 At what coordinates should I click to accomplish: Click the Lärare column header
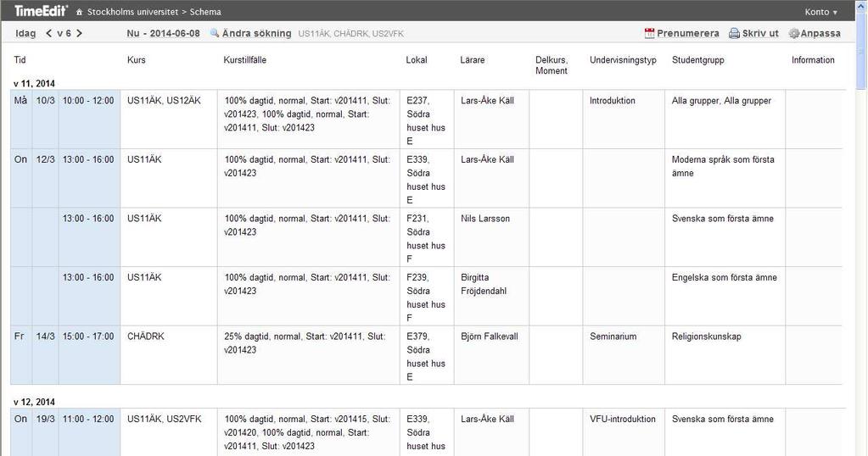pyautogui.click(x=473, y=59)
